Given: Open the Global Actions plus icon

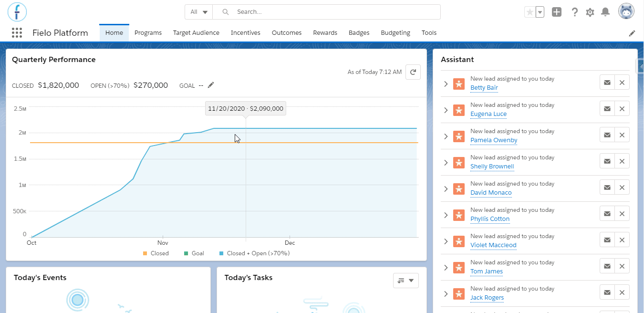Looking at the screenshot, I should point(557,12).
